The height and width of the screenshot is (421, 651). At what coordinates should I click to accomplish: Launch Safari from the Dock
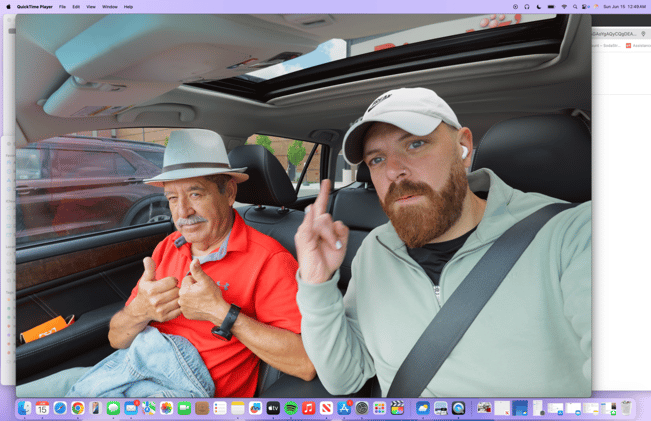coord(60,408)
